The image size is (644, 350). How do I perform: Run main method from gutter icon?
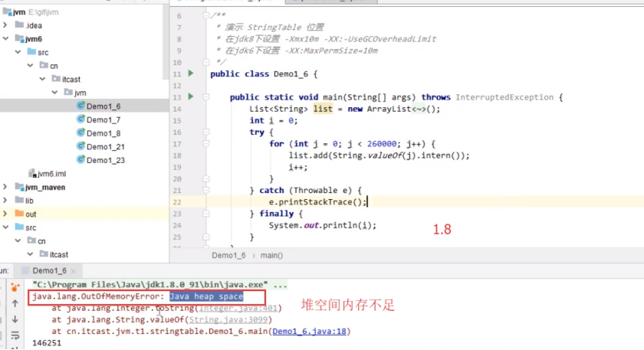(x=191, y=96)
